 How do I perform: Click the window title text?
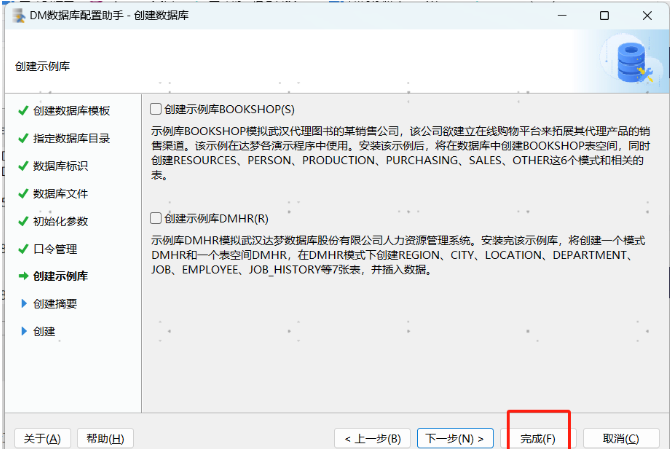(x=109, y=15)
